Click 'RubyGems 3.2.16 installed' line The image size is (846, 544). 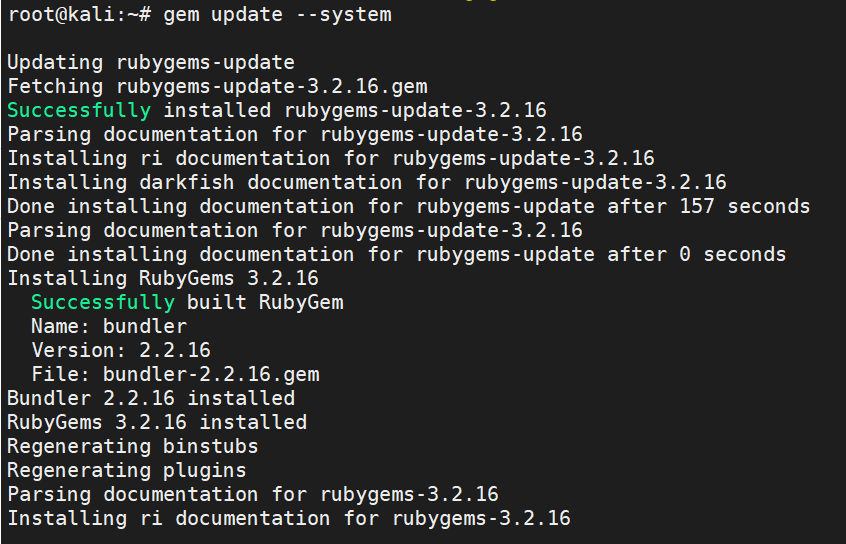coord(157,422)
